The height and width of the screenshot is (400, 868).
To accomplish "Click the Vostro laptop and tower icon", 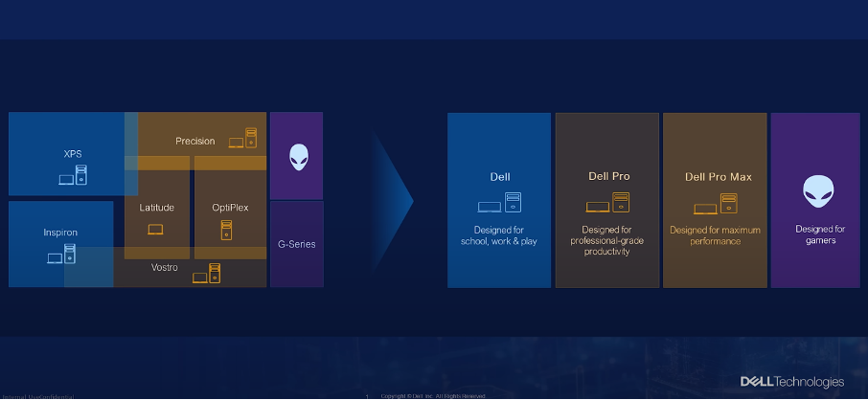I will [x=207, y=274].
